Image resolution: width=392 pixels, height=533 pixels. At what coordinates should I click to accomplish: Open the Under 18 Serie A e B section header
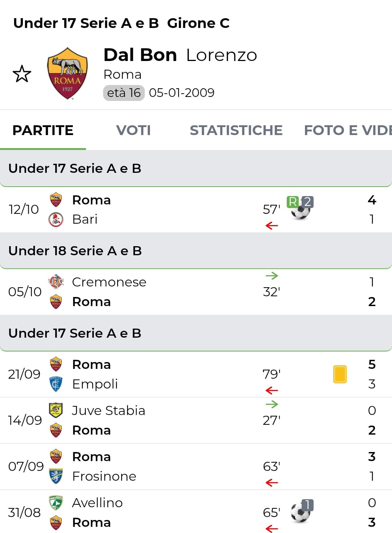click(75, 251)
